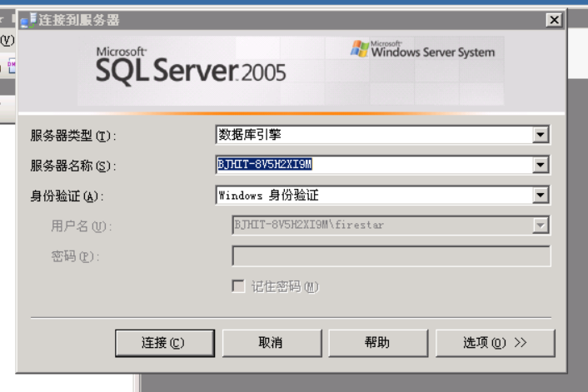
Task: Open the server name (服务器名称) dropdown arrow
Action: point(541,165)
